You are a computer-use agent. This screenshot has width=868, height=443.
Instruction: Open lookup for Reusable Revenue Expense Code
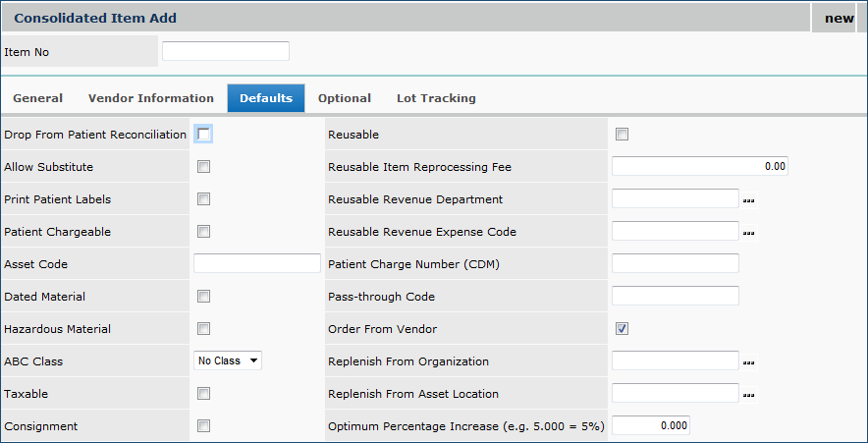point(749,233)
